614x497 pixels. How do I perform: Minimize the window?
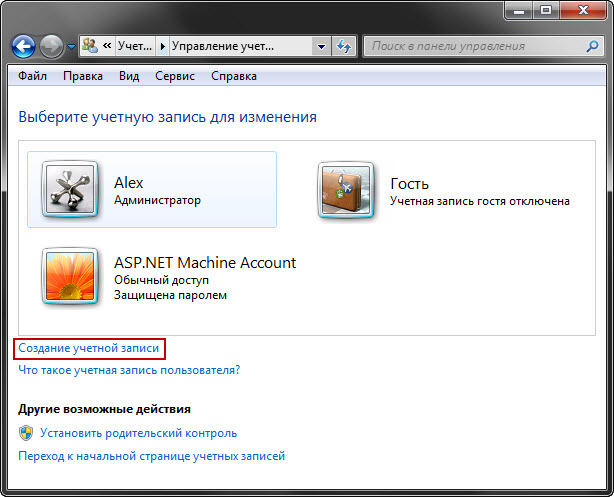coord(519,11)
